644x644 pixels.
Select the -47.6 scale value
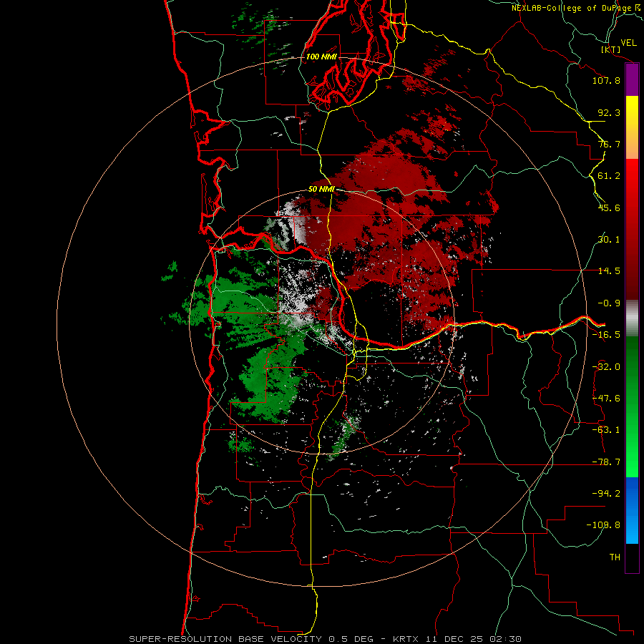606,399
